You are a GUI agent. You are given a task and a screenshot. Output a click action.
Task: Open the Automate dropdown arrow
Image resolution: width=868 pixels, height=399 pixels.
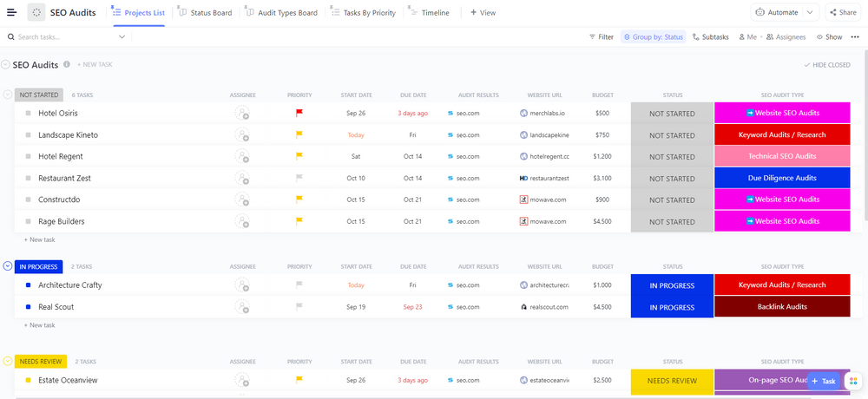(x=810, y=12)
